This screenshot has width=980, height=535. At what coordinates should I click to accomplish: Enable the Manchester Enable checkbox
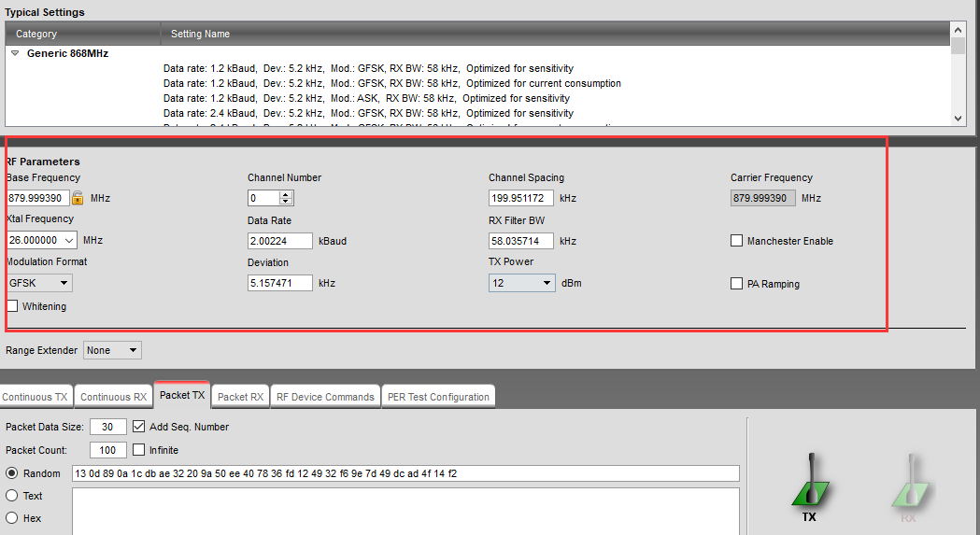coord(737,241)
